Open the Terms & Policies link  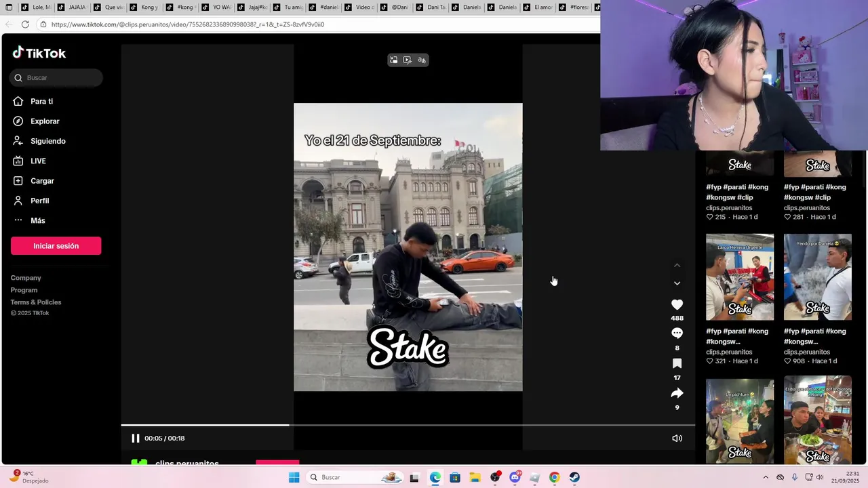36,302
